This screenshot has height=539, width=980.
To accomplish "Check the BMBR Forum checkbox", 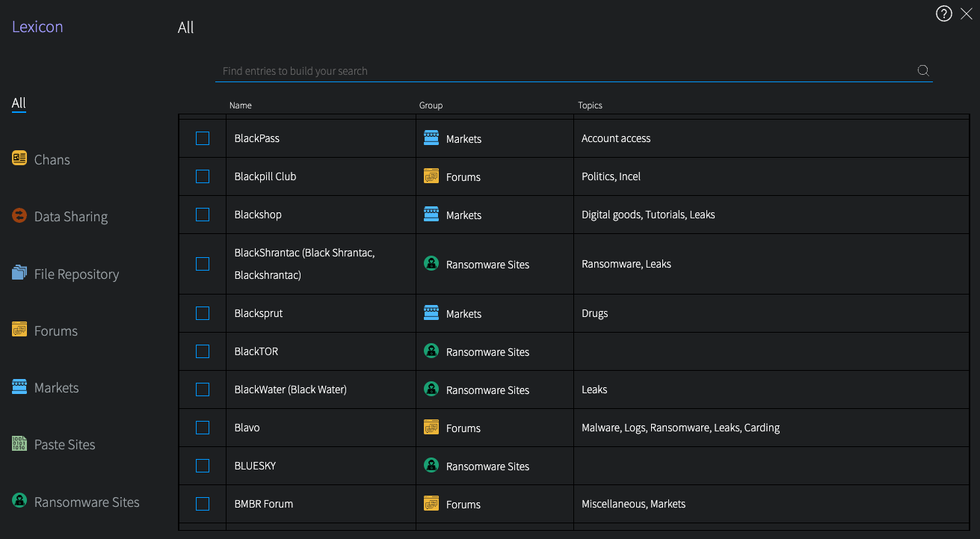I will pos(203,504).
